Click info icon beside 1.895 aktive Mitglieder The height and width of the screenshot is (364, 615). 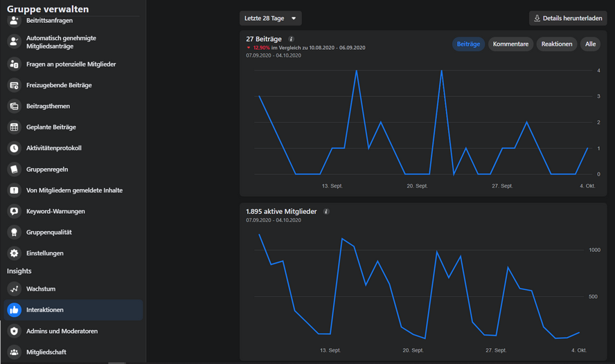click(x=326, y=212)
